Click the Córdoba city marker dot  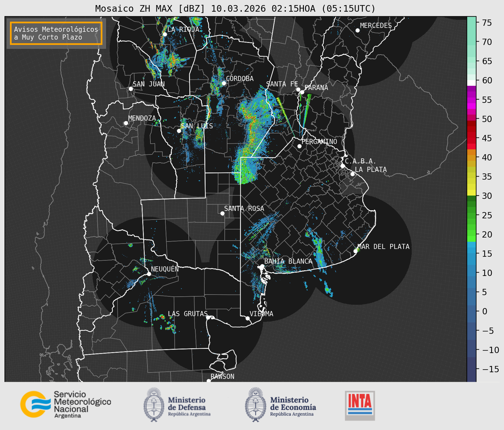pos(224,83)
